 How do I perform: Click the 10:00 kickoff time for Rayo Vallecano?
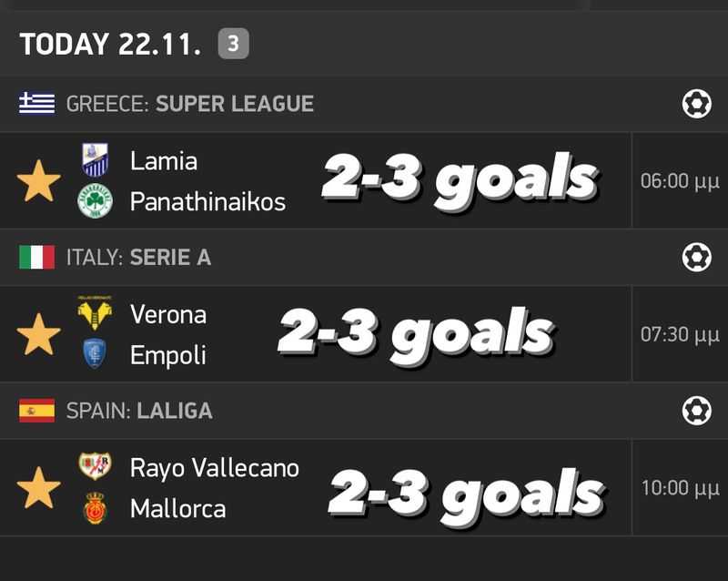680,488
